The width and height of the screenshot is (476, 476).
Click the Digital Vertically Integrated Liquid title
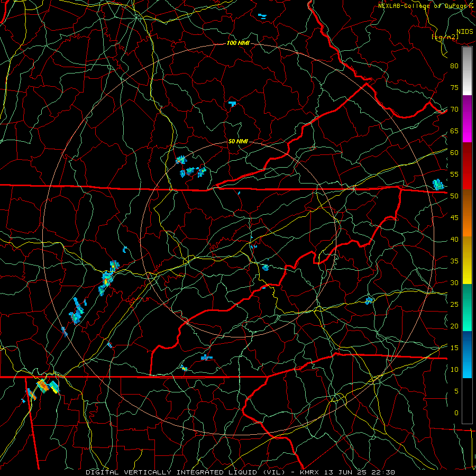pyautogui.click(x=185, y=472)
